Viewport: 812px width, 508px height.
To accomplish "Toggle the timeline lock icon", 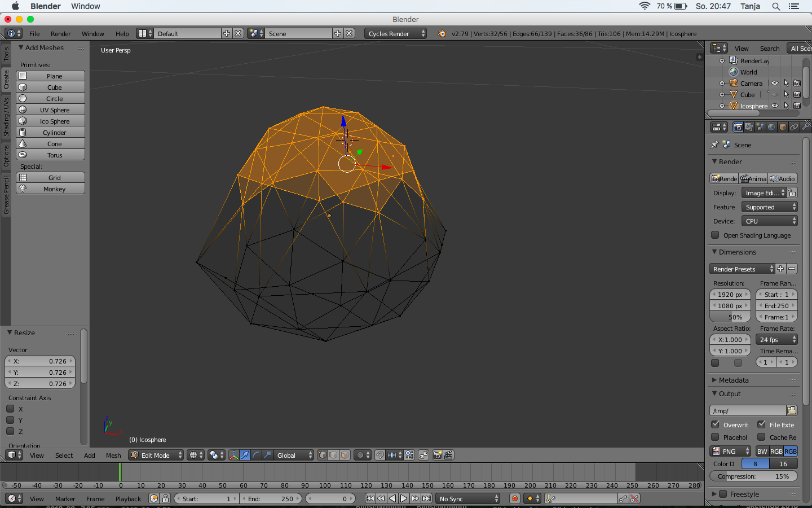I will [x=165, y=498].
